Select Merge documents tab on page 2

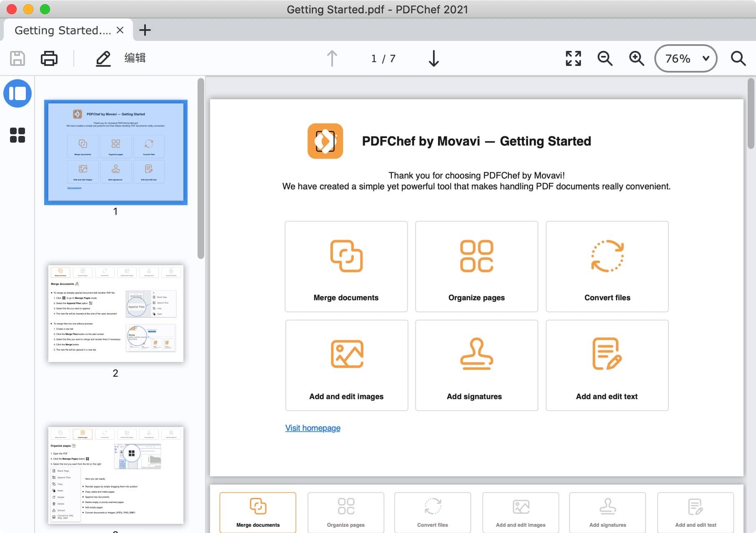[258, 513]
